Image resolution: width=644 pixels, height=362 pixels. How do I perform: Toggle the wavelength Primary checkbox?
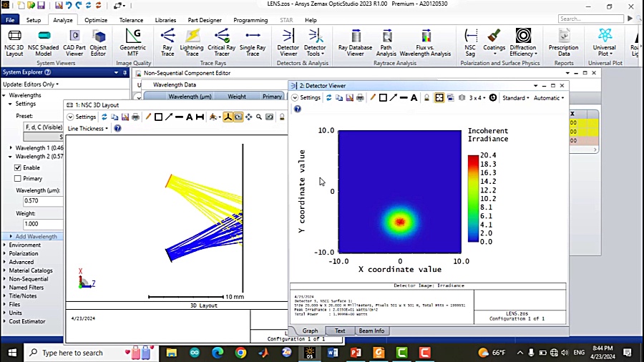(17, 179)
